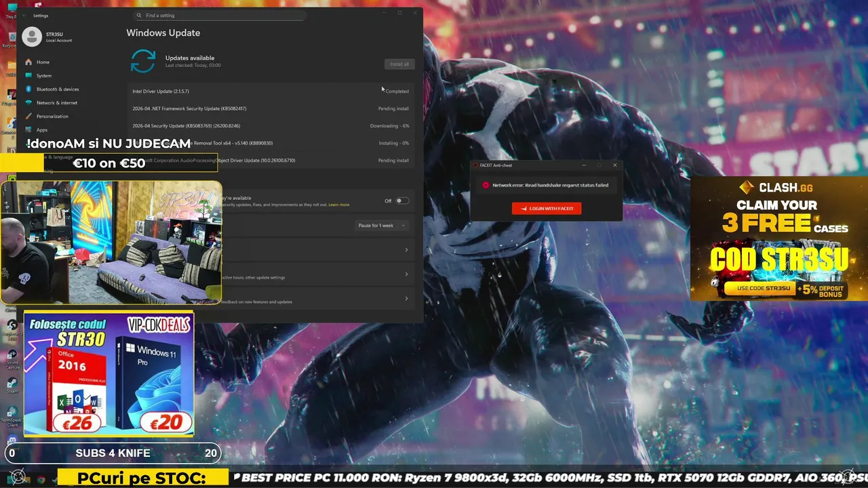Image resolution: width=868 pixels, height=488 pixels.
Task: Click the webcam overlay feed
Action: coord(111,242)
